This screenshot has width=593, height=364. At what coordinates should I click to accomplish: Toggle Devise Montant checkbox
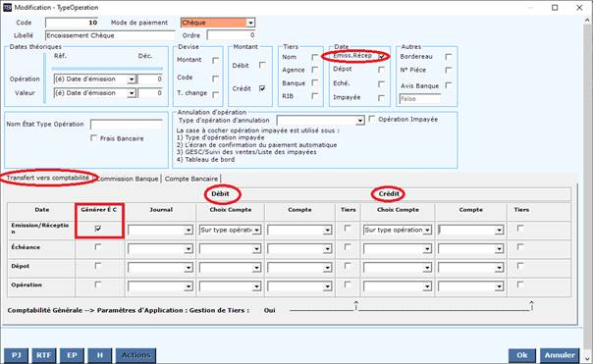click(215, 60)
